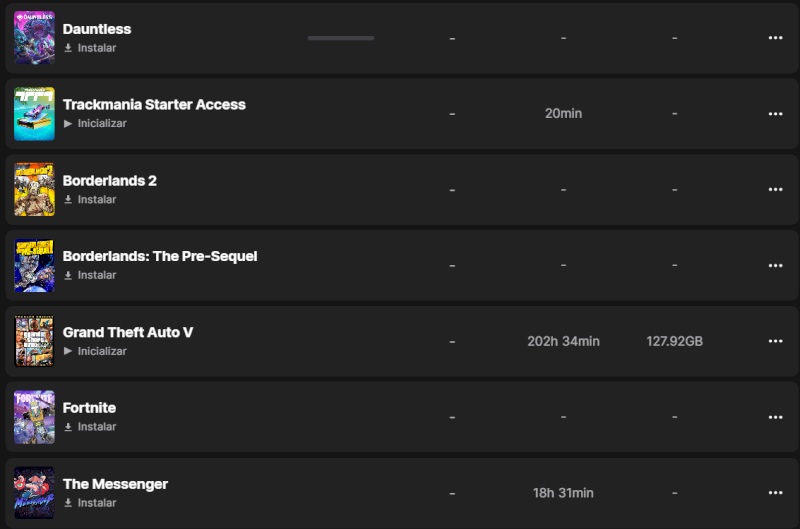Open the three-dot menu for Trackmania Starter Access

pos(775,114)
